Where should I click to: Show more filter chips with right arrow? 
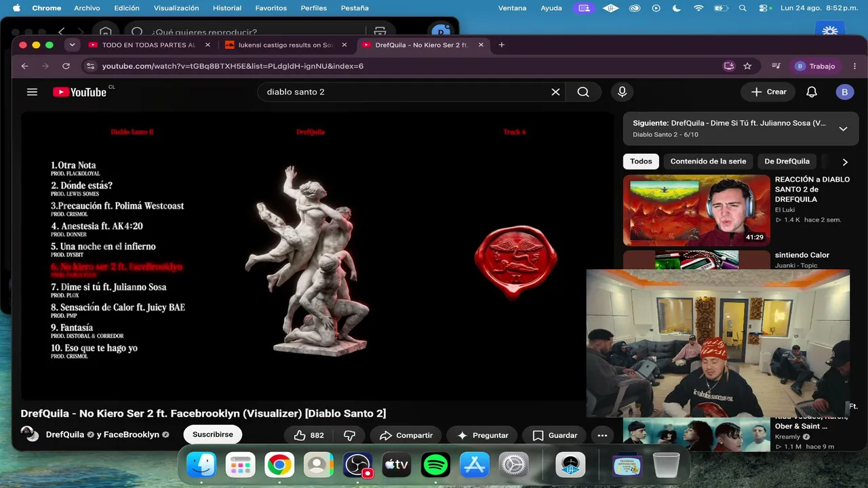coord(845,162)
